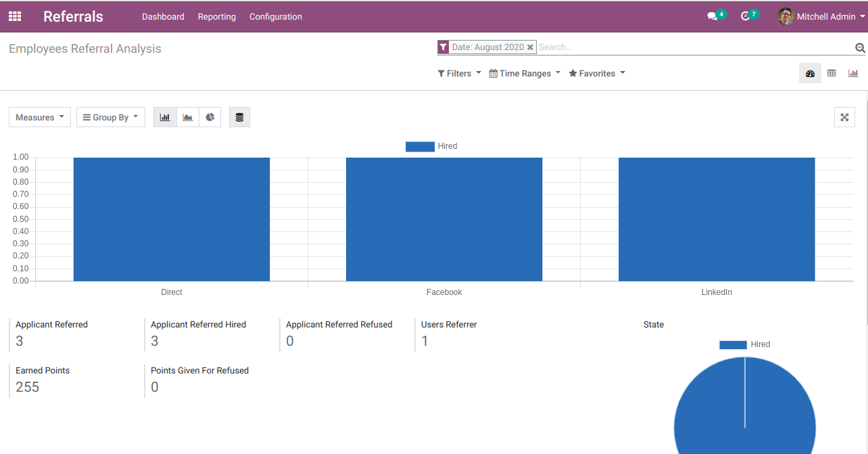Click the search magnifier icon

(860, 48)
